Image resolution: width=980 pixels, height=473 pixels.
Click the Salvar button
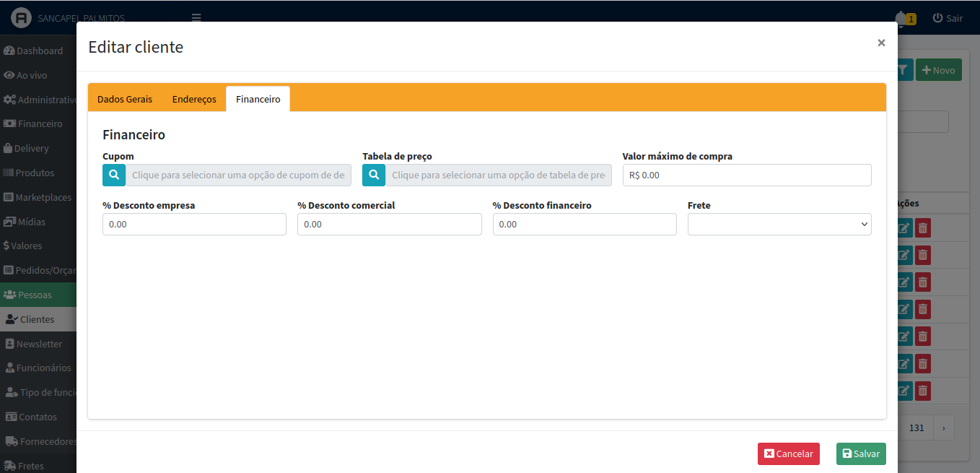(861, 454)
